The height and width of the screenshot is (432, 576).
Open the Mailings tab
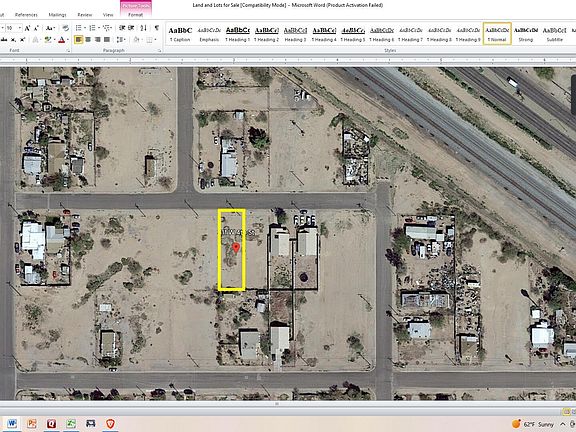click(x=58, y=15)
